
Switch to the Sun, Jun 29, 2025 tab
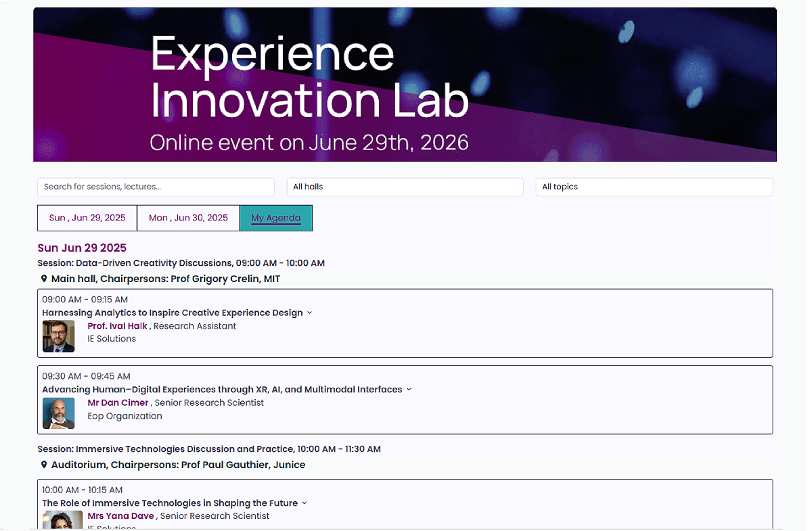pos(87,218)
